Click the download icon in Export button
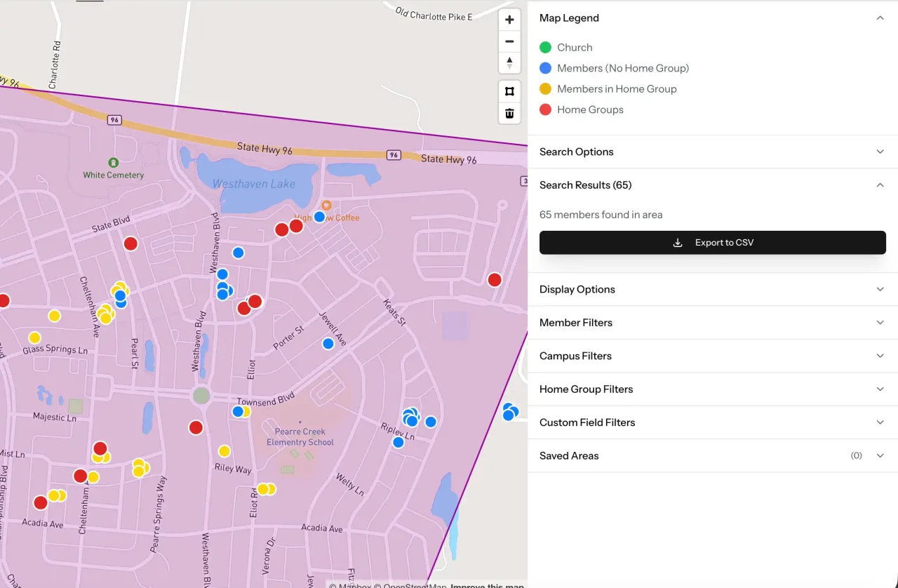 (678, 243)
